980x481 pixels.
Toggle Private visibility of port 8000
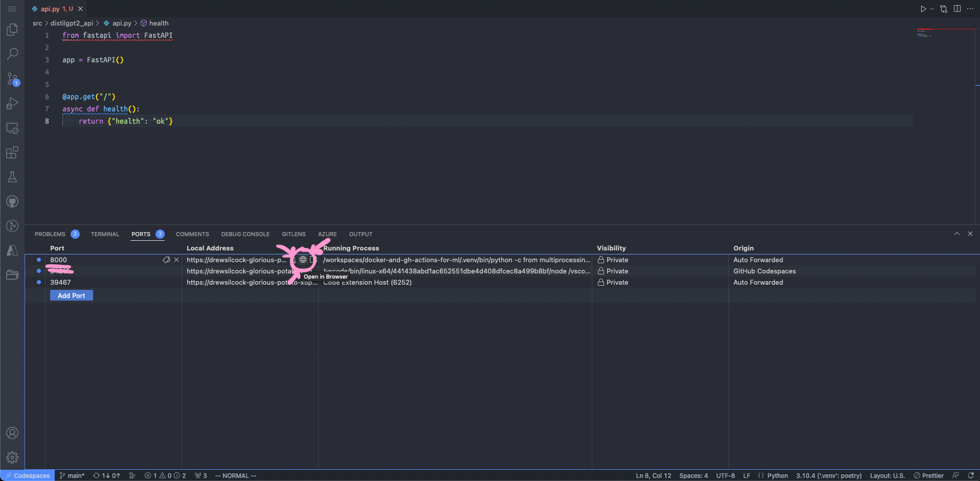pyautogui.click(x=613, y=260)
